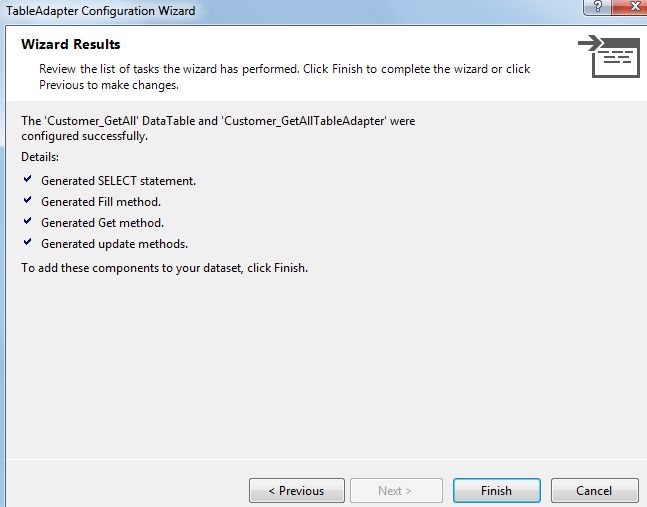Click the 'Generated Get method.' text

click(x=102, y=223)
